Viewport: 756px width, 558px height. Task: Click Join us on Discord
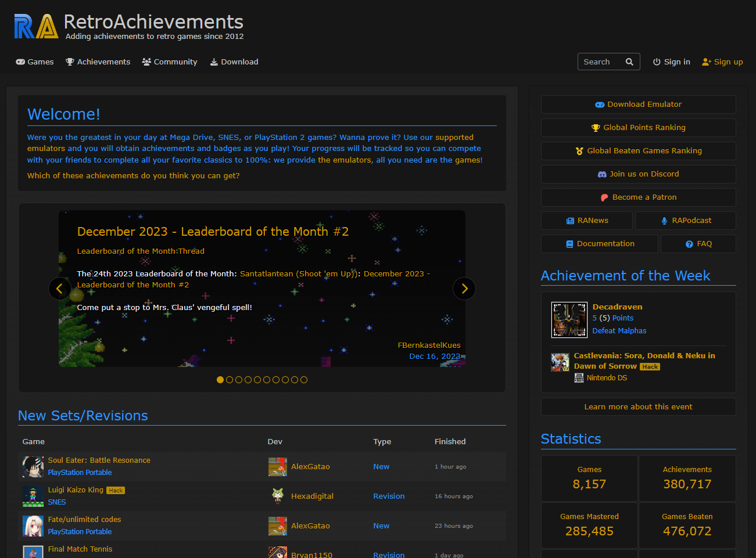coord(639,174)
